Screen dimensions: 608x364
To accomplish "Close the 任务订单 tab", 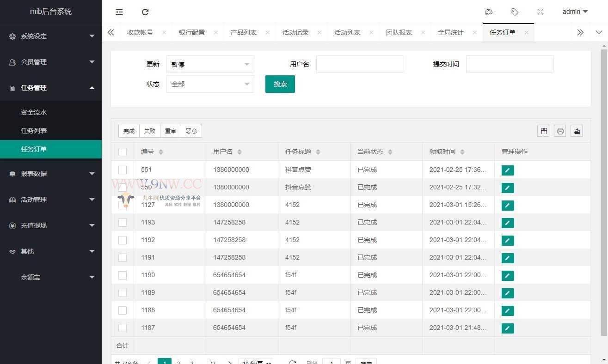I will (x=527, y=33).
